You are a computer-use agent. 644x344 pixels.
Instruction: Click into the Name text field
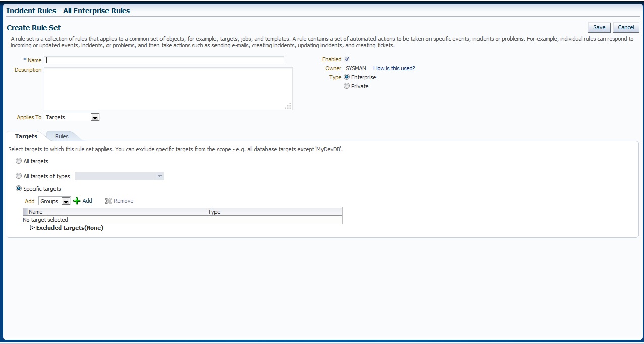(x=164, y=60)
